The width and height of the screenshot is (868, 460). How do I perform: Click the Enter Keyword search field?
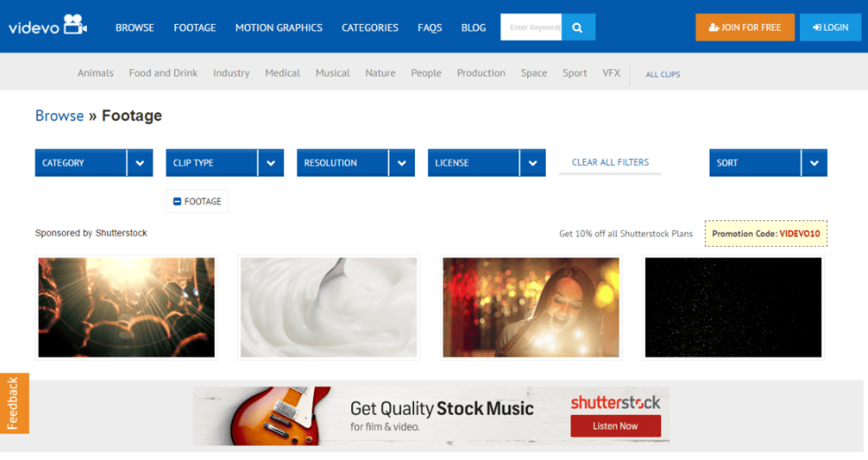[x=532, y=27]
